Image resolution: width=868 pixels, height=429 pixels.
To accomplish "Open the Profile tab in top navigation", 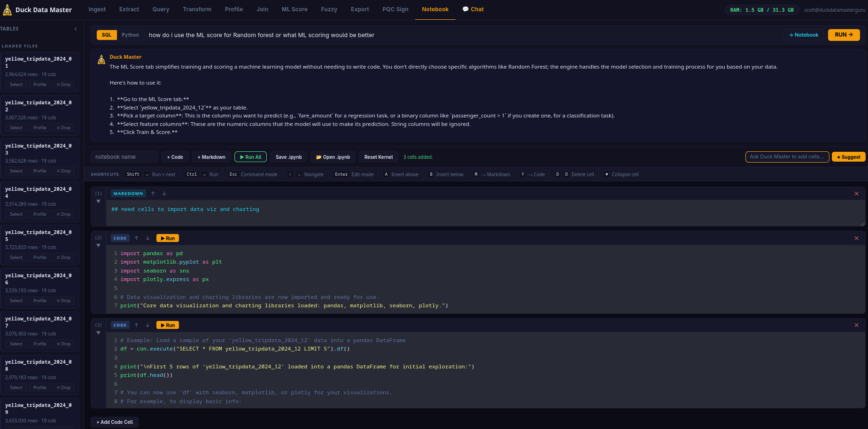I will tap(234, 9).
